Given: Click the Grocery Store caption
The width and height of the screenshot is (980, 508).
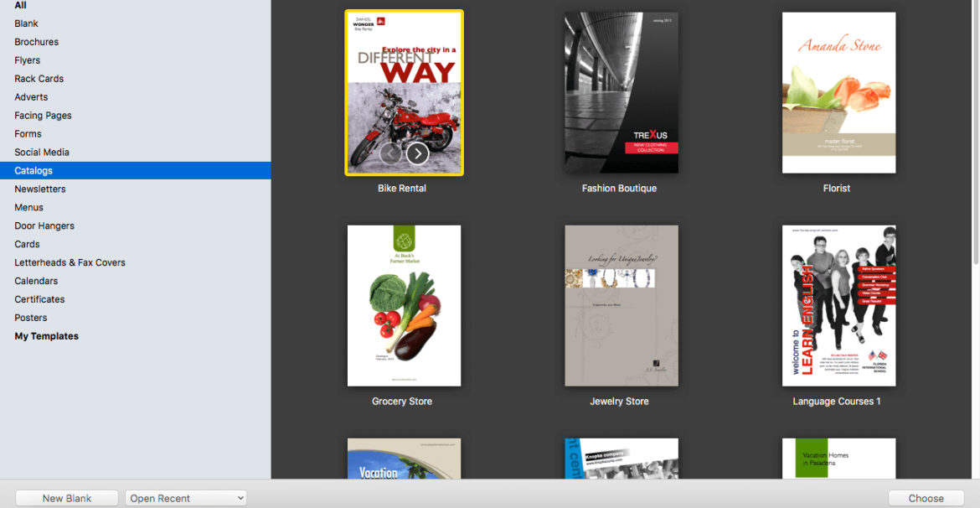Looking at the screenshot, I should [402, 401].
